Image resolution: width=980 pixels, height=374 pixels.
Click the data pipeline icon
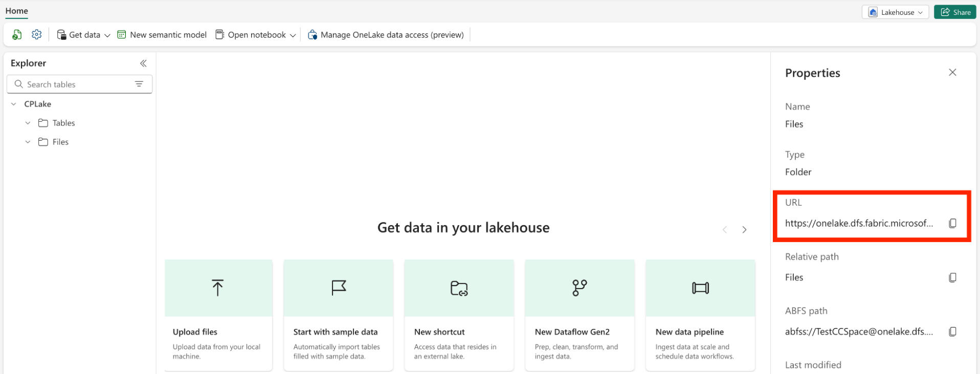(x=700, y=288)
